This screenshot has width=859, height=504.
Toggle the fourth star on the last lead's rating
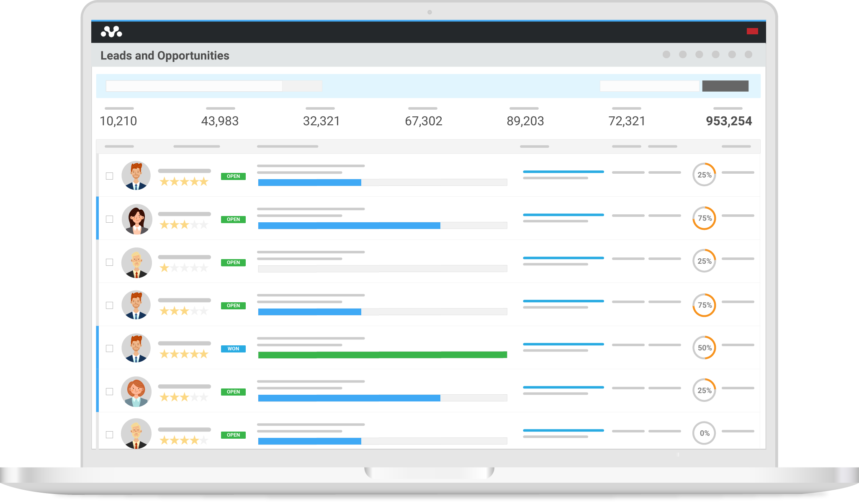coord(195,440)
